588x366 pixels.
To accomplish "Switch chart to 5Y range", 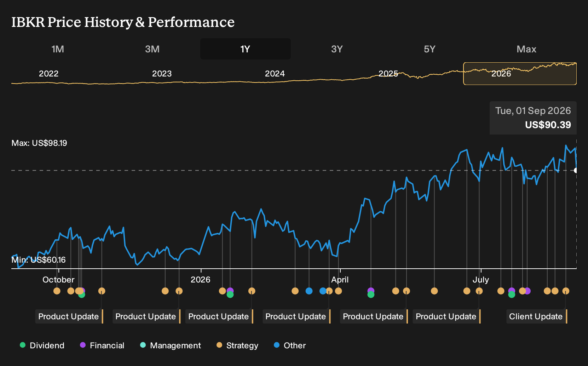I will coord(430,49).
